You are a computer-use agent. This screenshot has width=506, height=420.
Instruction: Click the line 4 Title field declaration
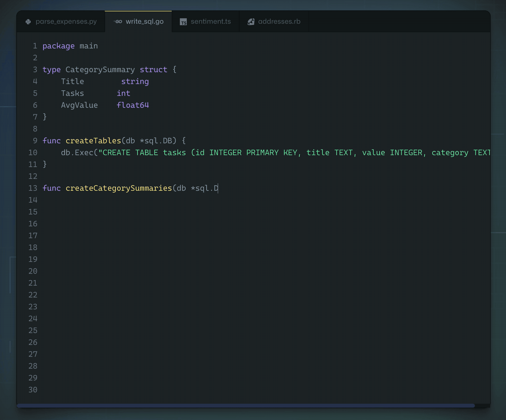72,81
